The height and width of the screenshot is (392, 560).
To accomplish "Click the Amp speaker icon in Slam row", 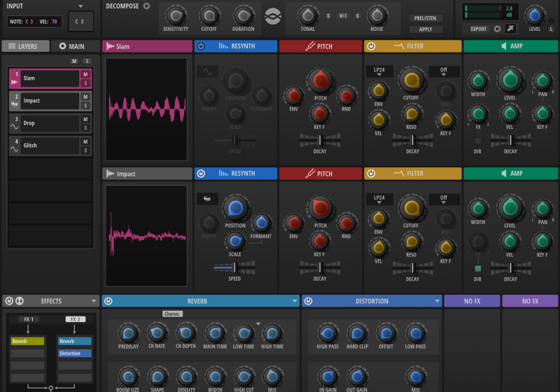I will (x=503, y=46).
